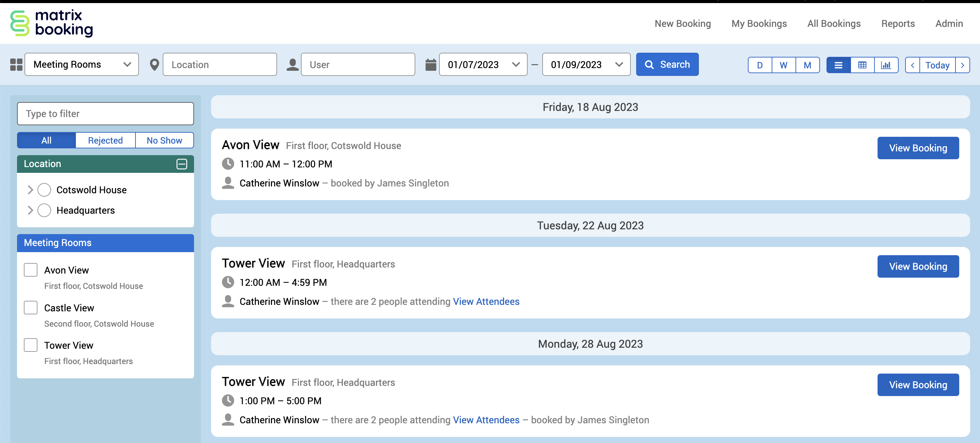Tick the Castle View checkbox

(x=30, y=308)
